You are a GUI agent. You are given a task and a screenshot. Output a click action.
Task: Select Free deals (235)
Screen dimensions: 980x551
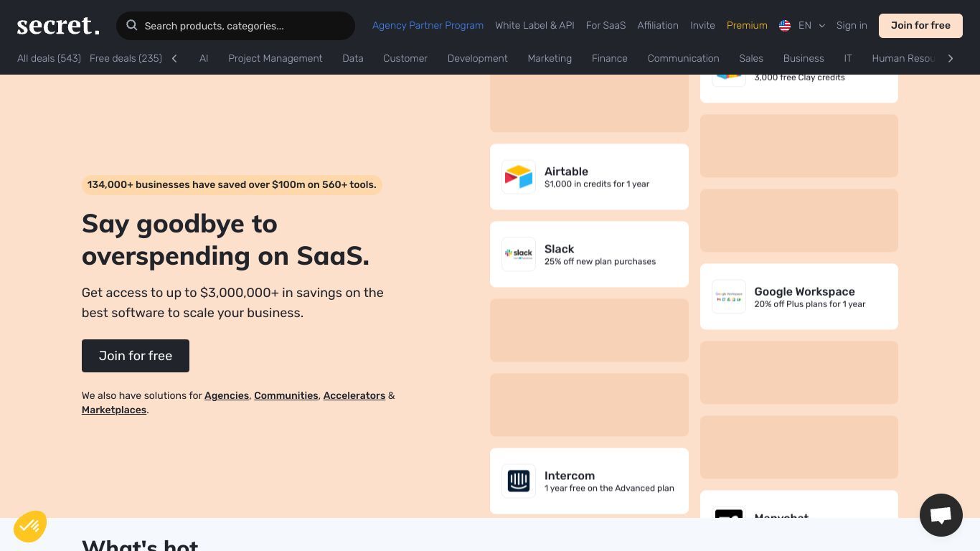[126, 58]
